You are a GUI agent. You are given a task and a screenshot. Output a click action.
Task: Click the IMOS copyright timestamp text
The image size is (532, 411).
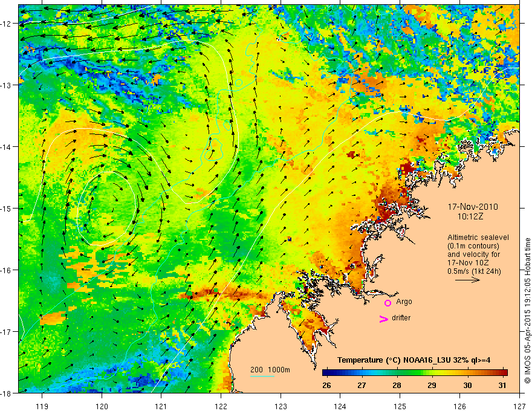click(x=527, y=311)
